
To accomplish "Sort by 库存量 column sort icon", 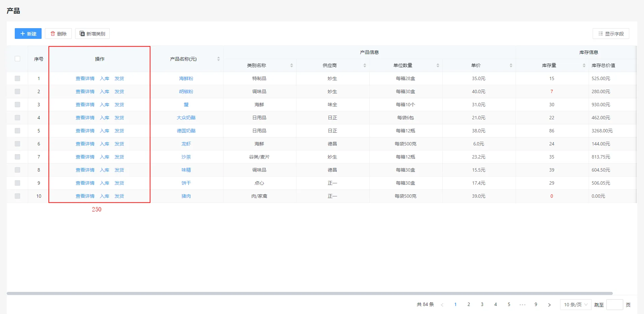I will (584, 65).
